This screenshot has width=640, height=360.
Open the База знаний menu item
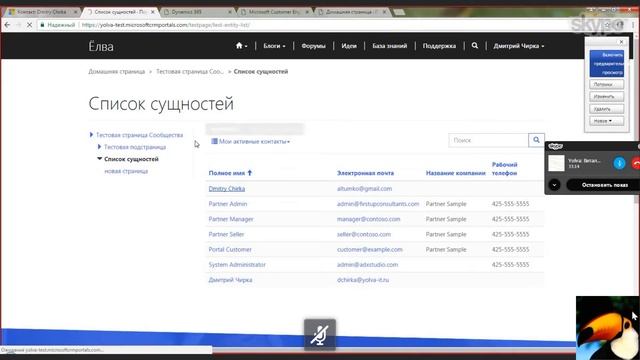click(x=390, y=46)
